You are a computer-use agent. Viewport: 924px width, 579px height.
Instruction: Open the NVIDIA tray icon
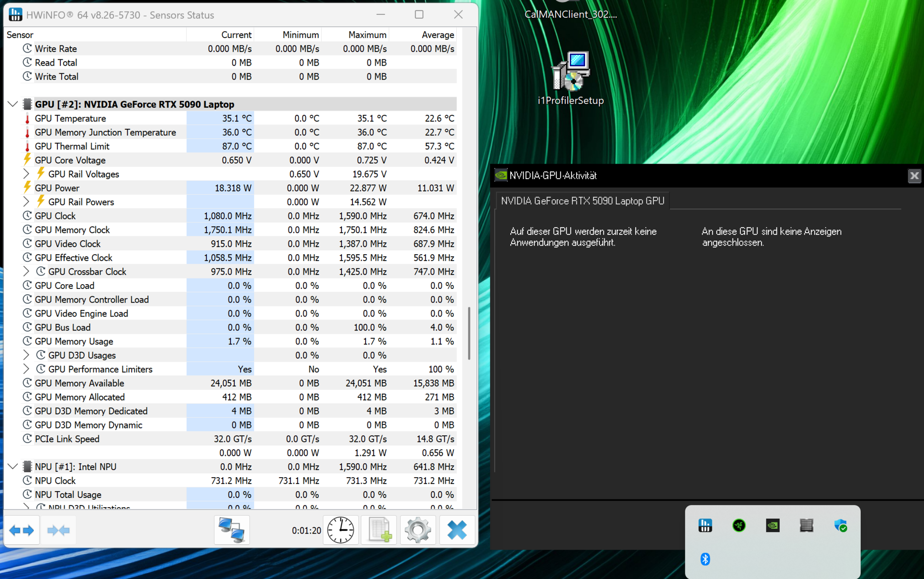773,525
